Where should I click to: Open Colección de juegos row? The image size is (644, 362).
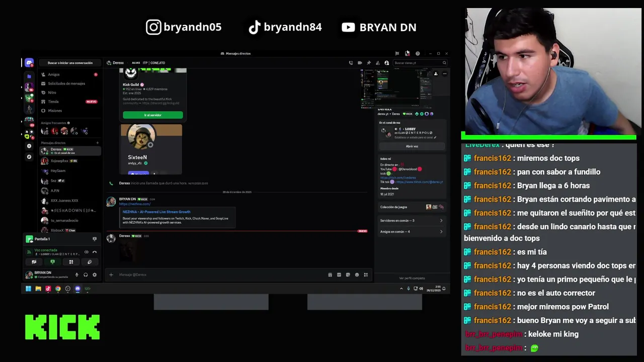412,207
